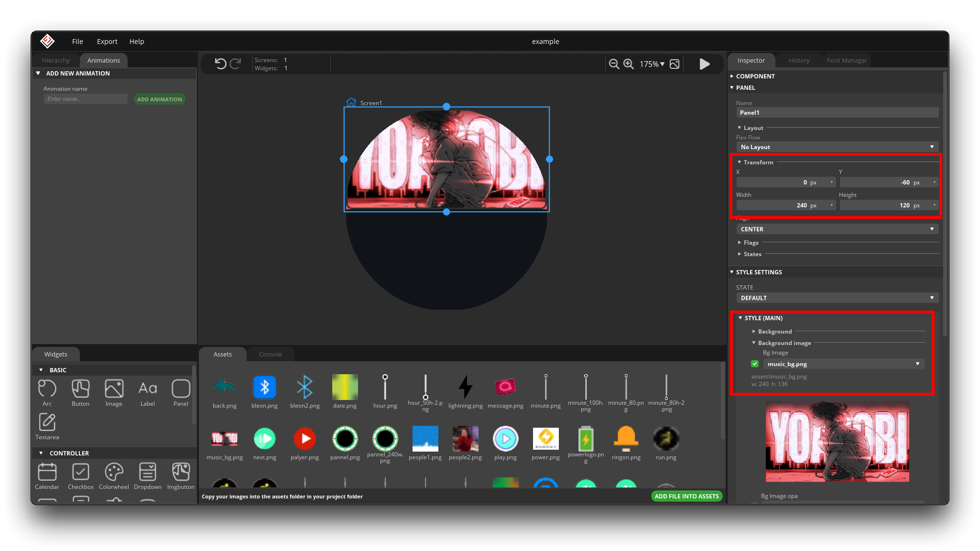Select back.png asset

224,392
